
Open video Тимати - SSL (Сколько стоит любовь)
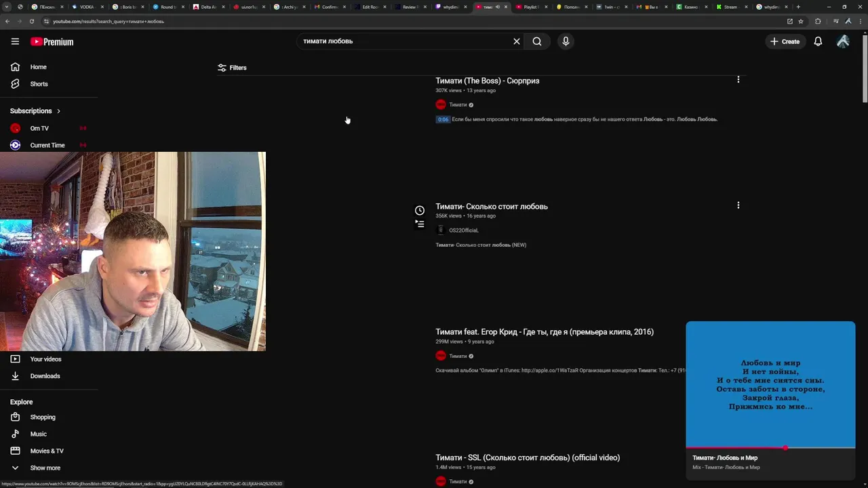tap(528, 457)
